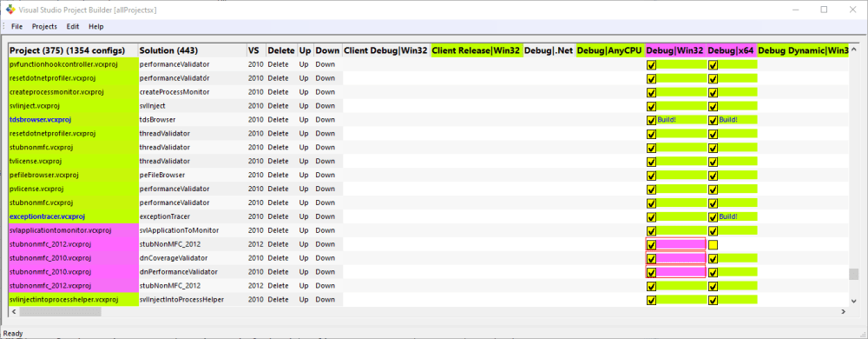
Task: Click the dnCoverageValidator solution cell
Action: [193, 258]
